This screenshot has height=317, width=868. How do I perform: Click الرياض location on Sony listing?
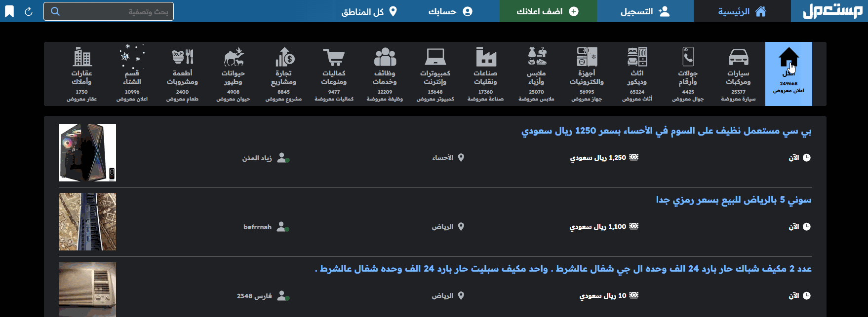tap(442, 227)
